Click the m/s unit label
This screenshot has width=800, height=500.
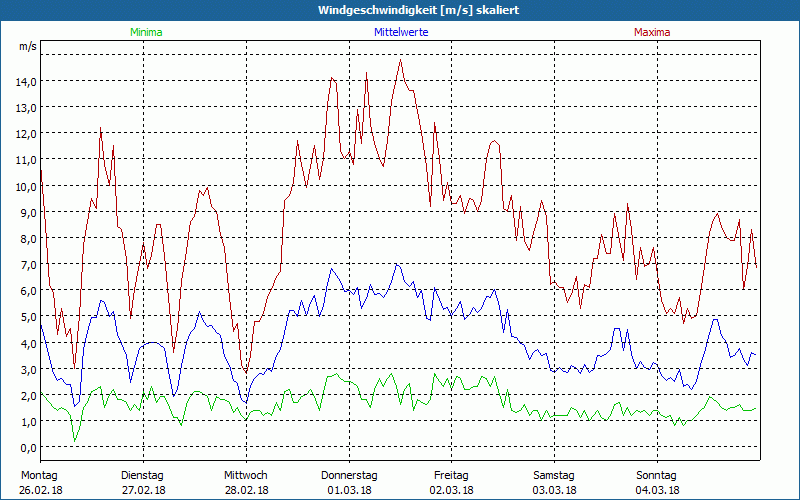coord(28,46)
